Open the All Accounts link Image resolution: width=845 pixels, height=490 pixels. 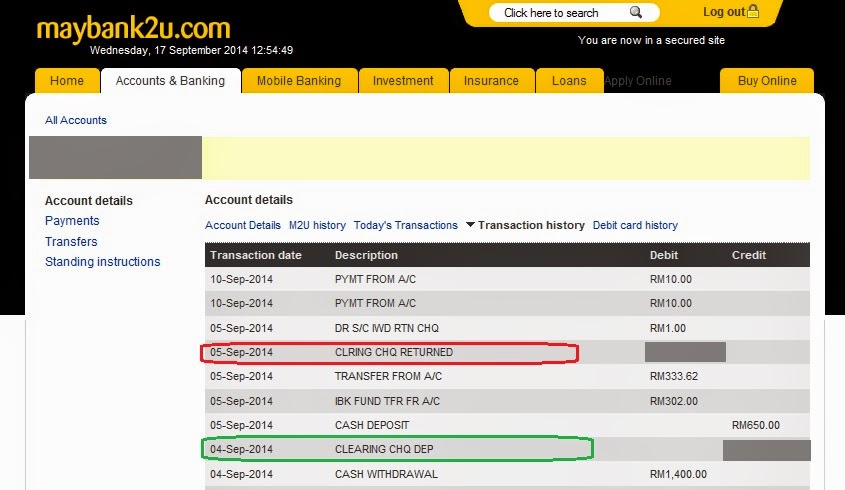point(76,120)
